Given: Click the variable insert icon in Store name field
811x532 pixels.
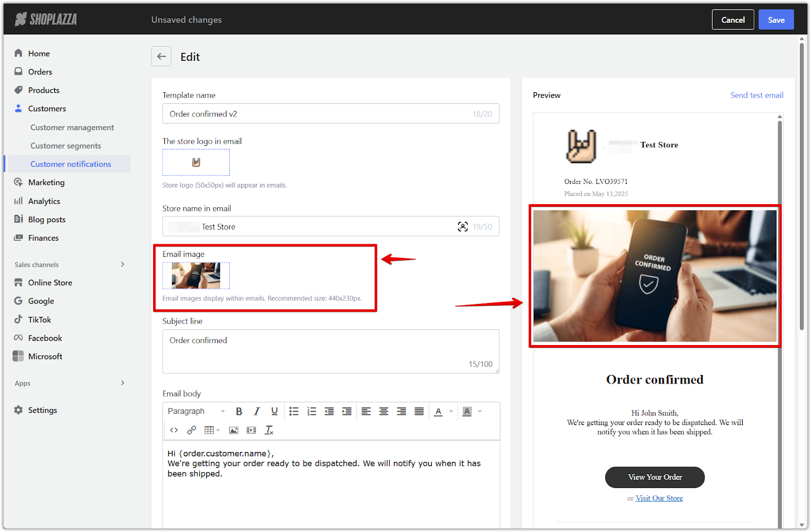Looking at the screenshot, I should [463, 227].
